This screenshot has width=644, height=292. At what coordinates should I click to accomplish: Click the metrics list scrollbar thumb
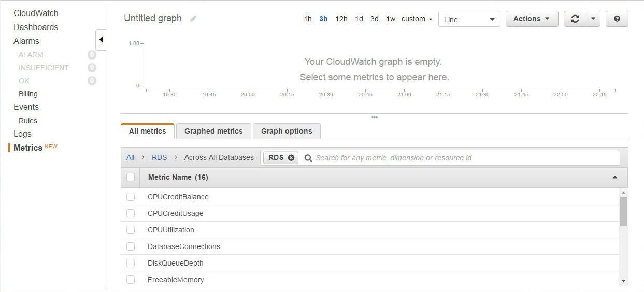pos(623,211)
